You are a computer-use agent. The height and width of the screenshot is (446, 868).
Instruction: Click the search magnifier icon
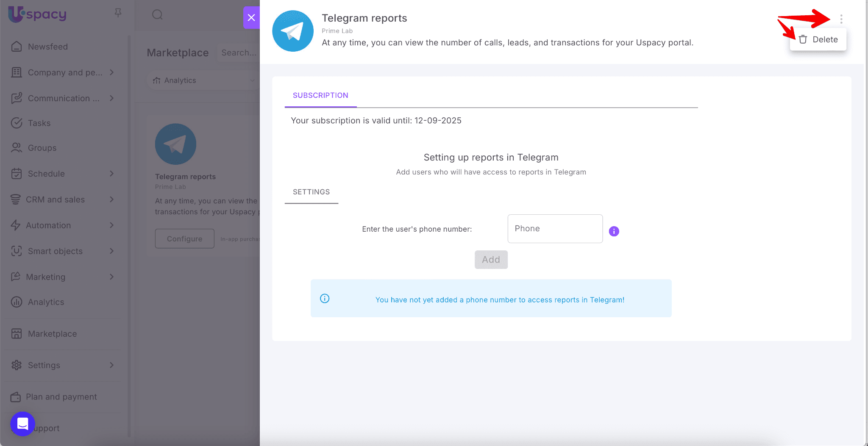point(157,15)
